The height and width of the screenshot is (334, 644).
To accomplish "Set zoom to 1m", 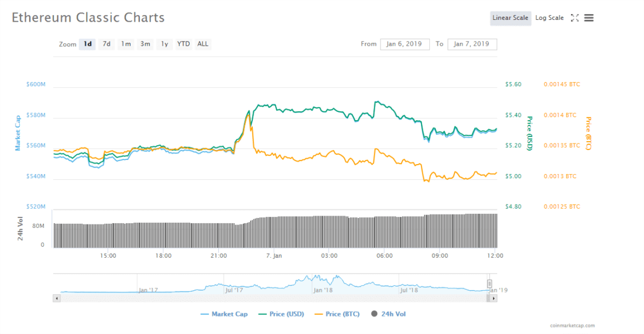I will [125, 44].
